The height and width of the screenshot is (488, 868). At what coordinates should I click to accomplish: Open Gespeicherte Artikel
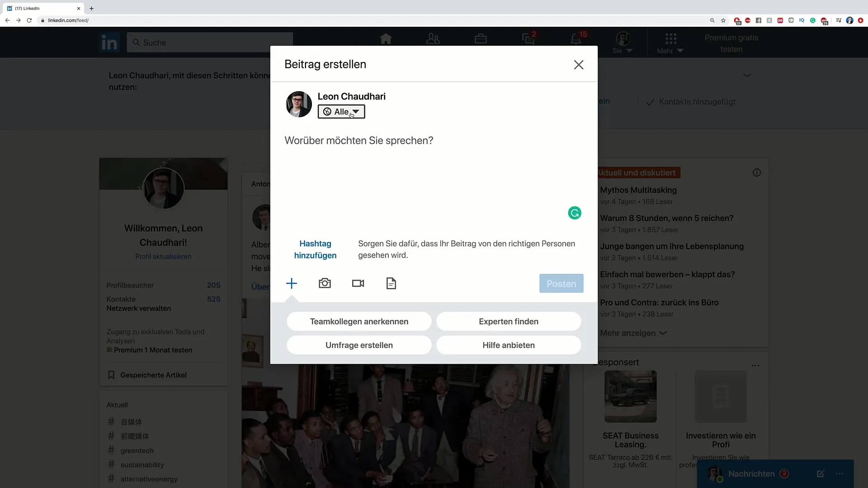(153, 375)
